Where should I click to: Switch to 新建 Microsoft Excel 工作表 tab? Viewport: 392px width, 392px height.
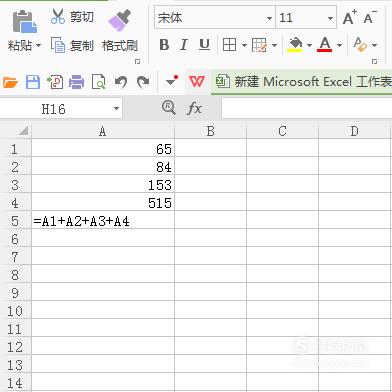coord(302,82)
